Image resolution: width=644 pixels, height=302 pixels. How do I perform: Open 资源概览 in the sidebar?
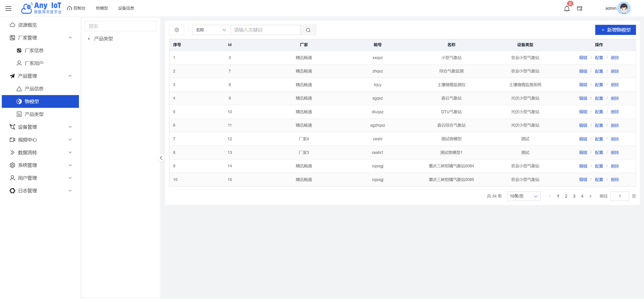[27, 25]
